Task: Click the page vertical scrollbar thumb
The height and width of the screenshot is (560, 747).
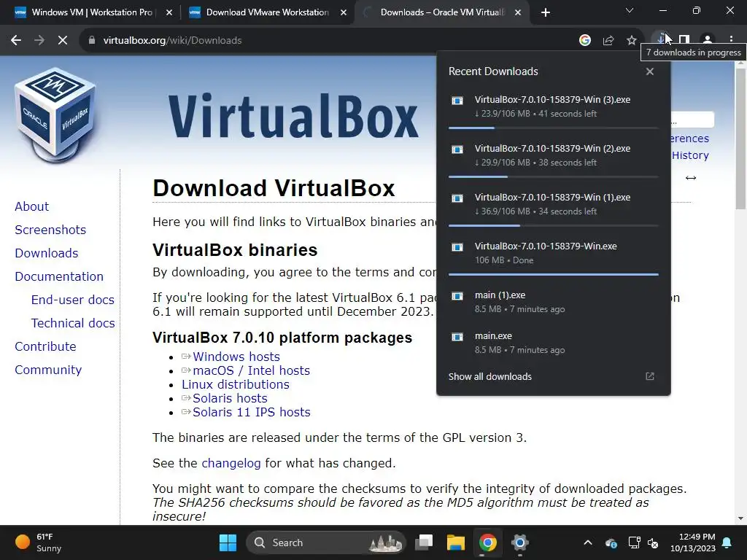Action: tap(740, 138)
